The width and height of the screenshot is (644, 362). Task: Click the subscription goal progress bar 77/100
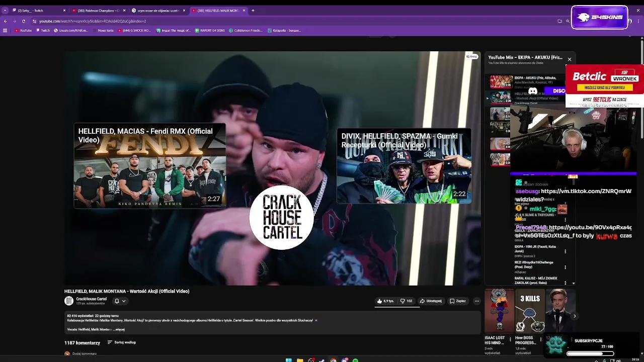(590, 353)
